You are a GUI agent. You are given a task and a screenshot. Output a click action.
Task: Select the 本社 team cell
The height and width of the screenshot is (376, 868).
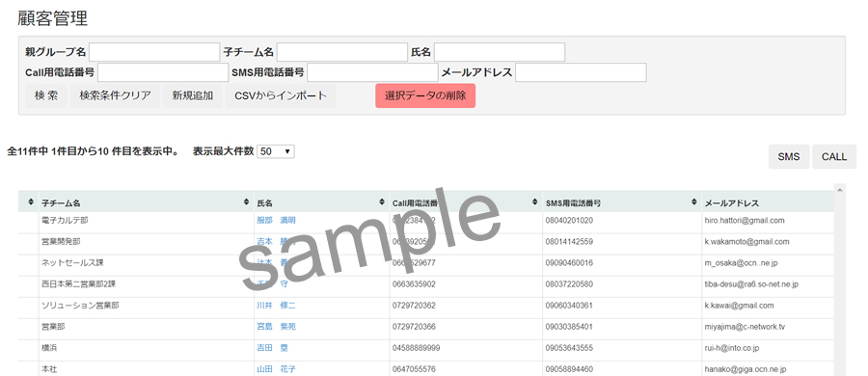point(49,369)
